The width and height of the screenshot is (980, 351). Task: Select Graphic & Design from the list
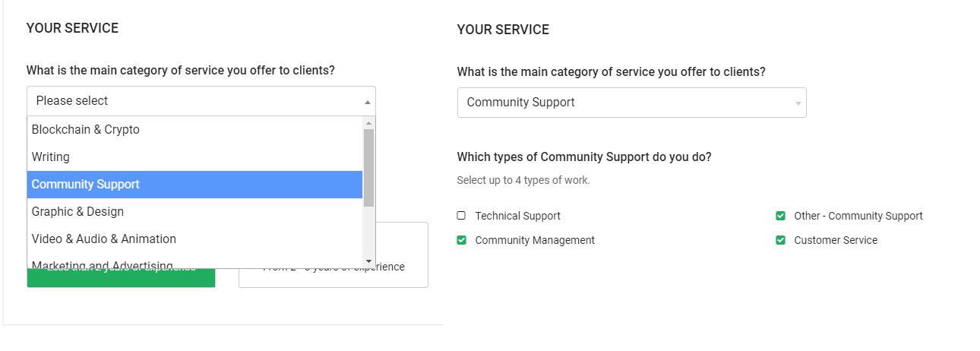77,212
